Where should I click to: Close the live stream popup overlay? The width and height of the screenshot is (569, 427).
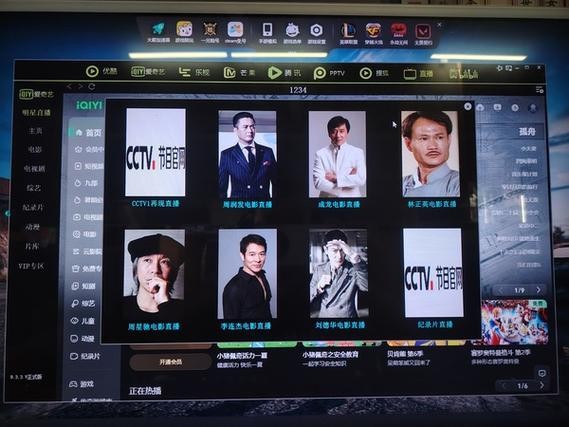pyautogui.click(x=468, y=106)
